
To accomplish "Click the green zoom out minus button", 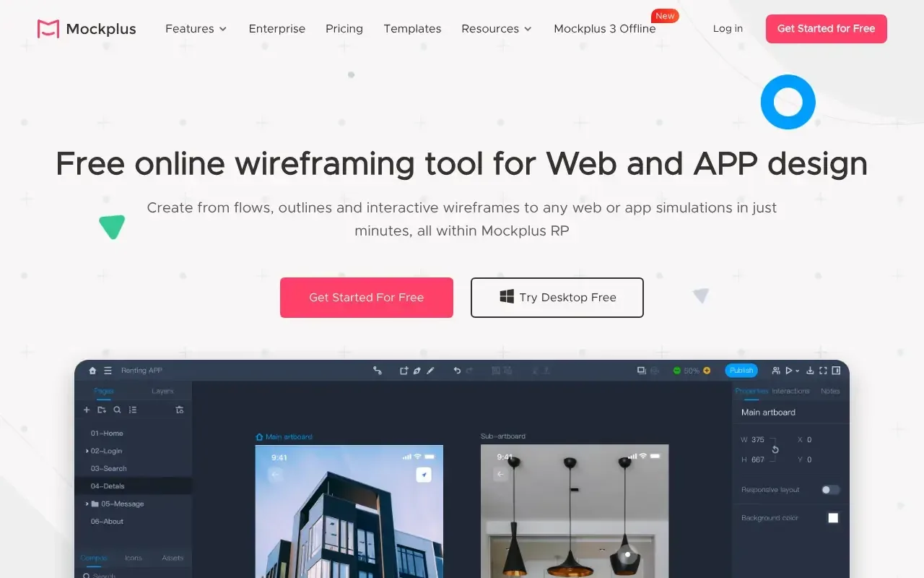I will 676,371.
